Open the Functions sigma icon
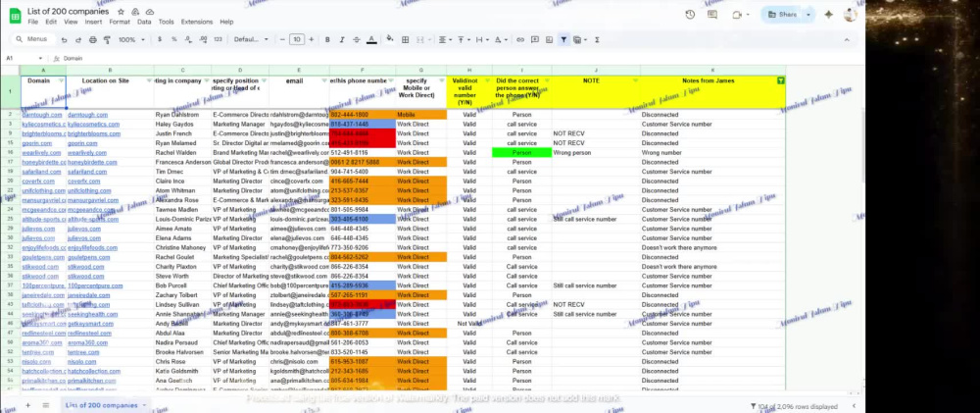The image size is (980, 413). pyautogui.click(x=597, y=39)
